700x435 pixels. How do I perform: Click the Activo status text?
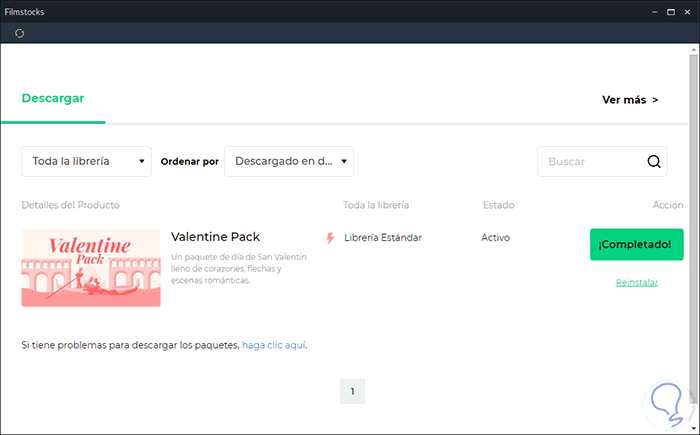(x=495, y=238)
